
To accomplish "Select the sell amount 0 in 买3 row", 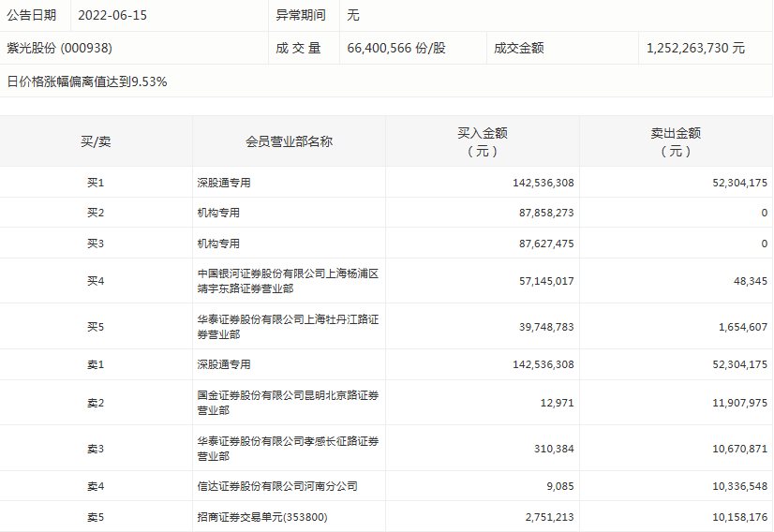I will 764,244.
